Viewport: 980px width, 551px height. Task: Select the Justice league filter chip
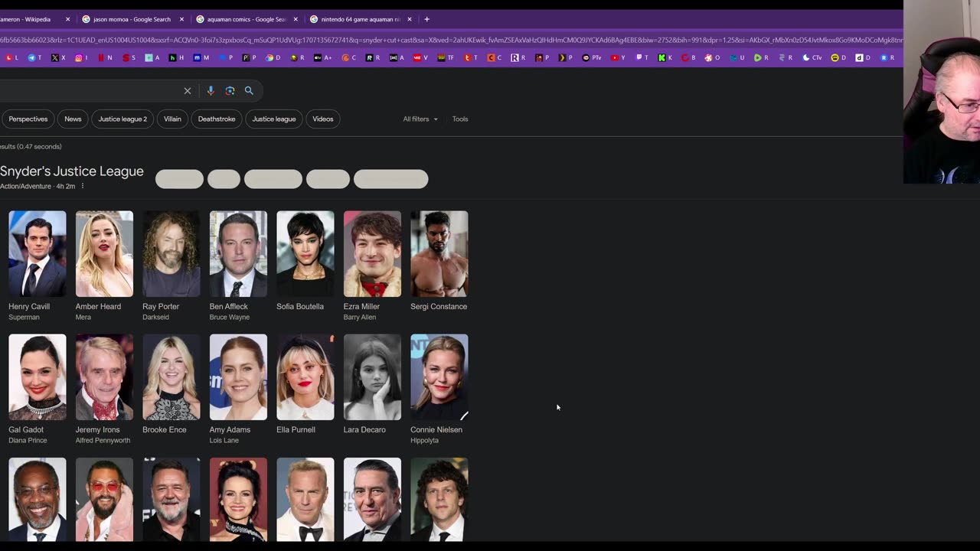[x=274, y=119]
